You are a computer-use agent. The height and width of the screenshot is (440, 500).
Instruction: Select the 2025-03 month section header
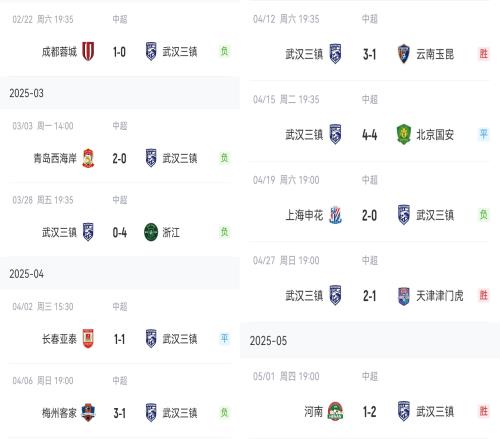click(120, 93)
